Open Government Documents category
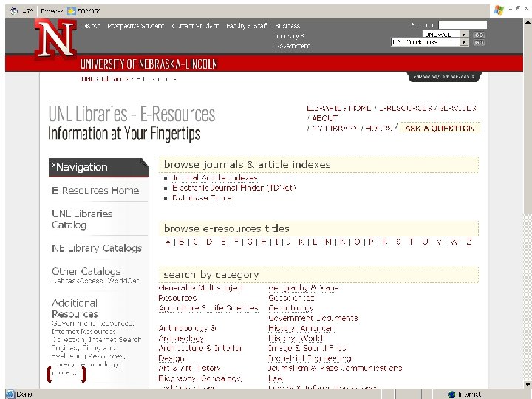 click(313, 318)
